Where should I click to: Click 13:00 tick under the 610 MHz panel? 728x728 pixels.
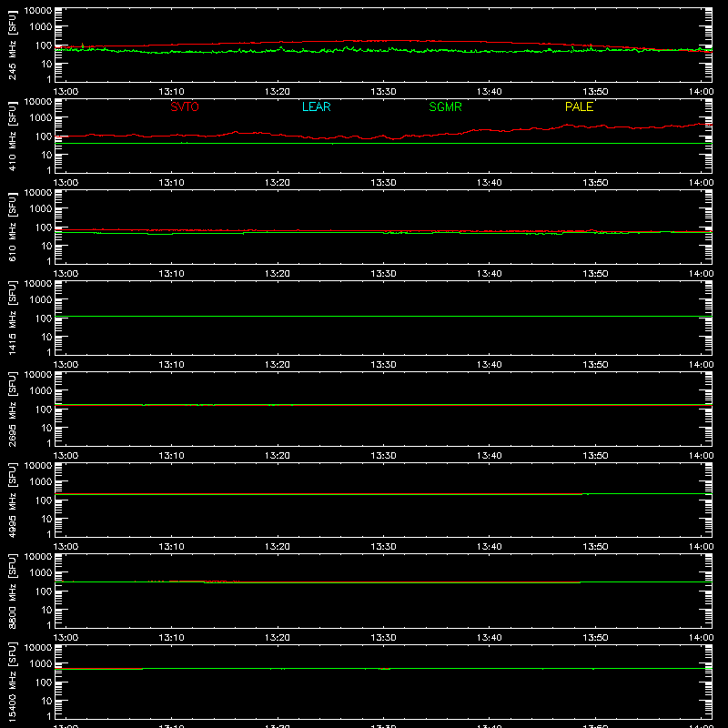pyautogui.click(x=66, y=274)
